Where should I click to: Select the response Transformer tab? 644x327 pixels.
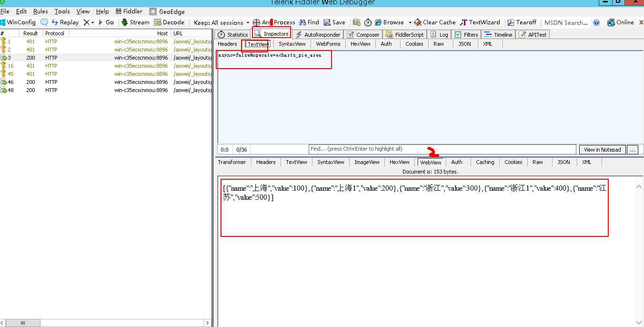coord(232,162)
